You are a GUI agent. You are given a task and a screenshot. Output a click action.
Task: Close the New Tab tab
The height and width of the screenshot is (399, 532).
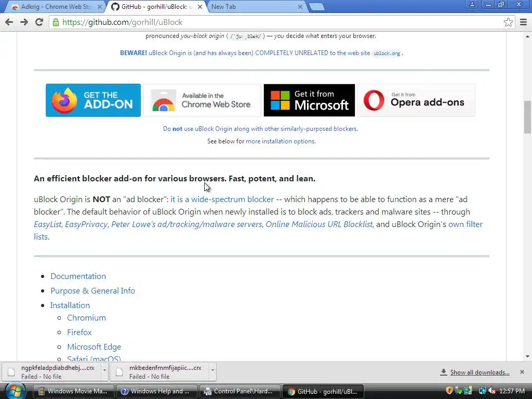pos(300,7)
